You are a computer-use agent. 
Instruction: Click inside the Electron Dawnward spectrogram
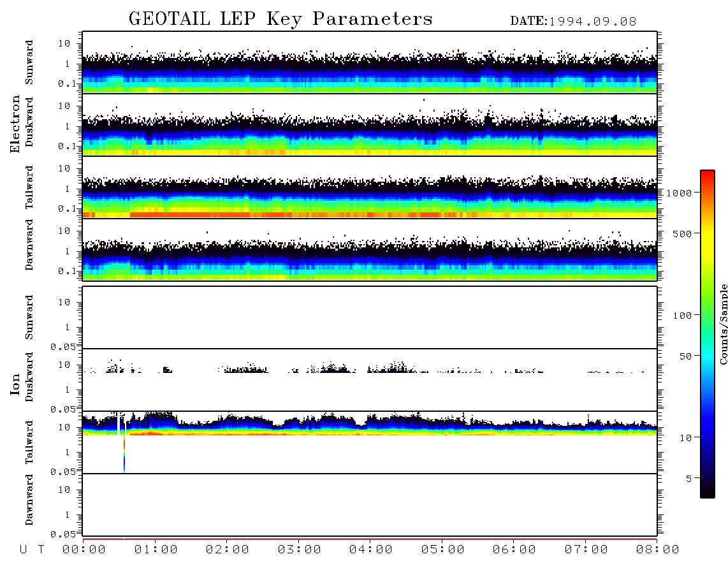tap(370, 249)
